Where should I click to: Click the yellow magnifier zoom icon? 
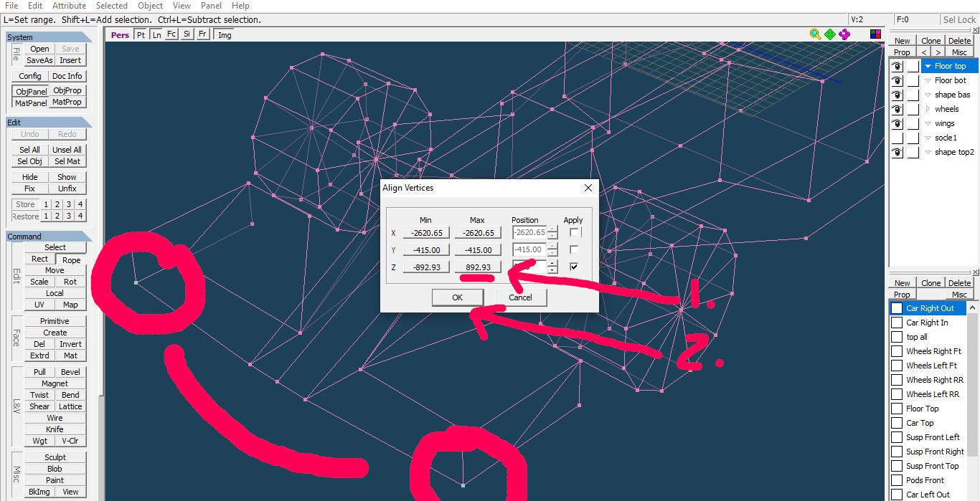click(815, 34)
